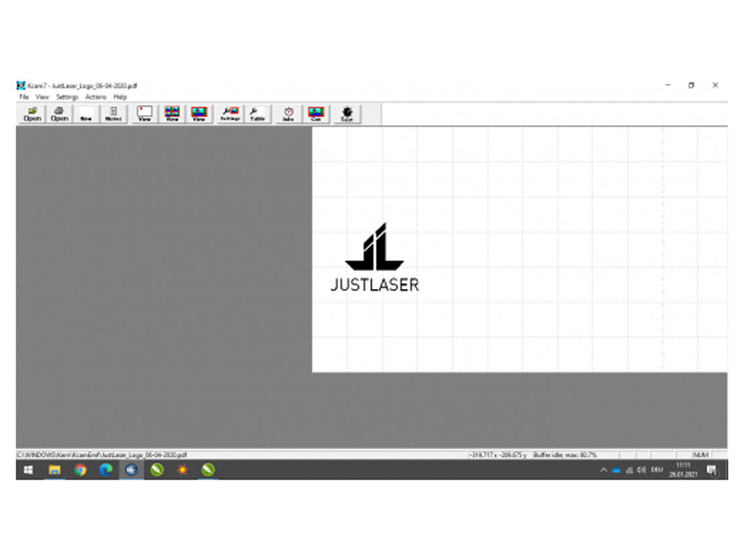The width and height of the screenshot is (747, 560).
Task: Click the Open button with printer icon
Action: click(x=60, y=114)
